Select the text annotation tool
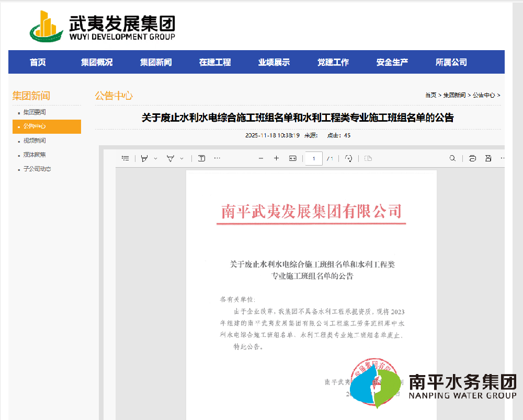Screen dimensions: 523x420 [201, 158]
